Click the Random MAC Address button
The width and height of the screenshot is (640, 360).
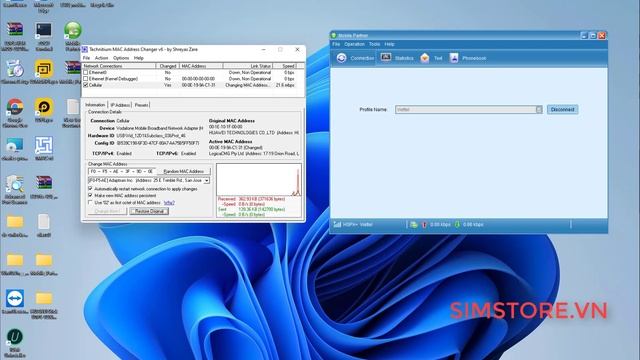pyautogui.click(x=184, y=171)
